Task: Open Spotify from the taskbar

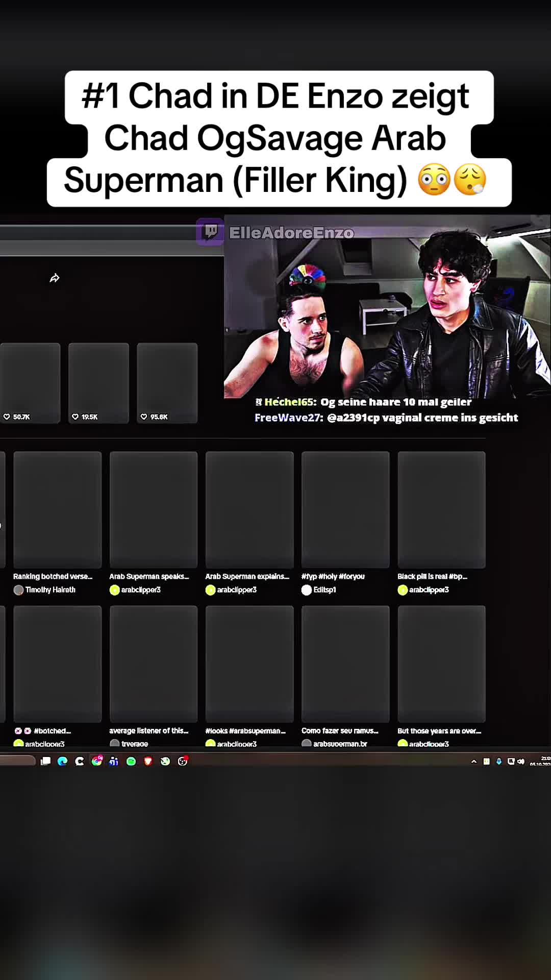Action: (131, 761)
